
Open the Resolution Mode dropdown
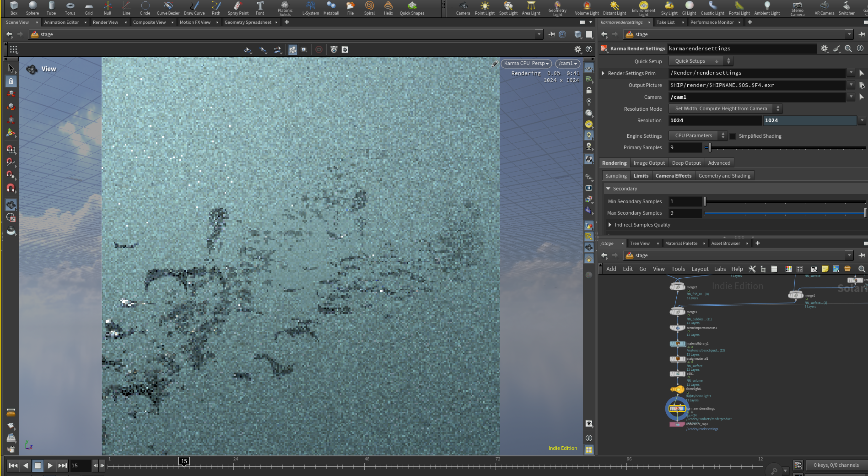(725, 108)
